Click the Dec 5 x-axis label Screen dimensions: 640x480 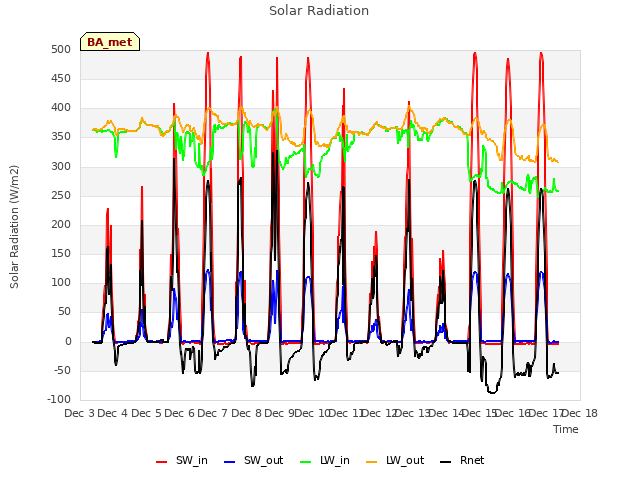point(146,413)
